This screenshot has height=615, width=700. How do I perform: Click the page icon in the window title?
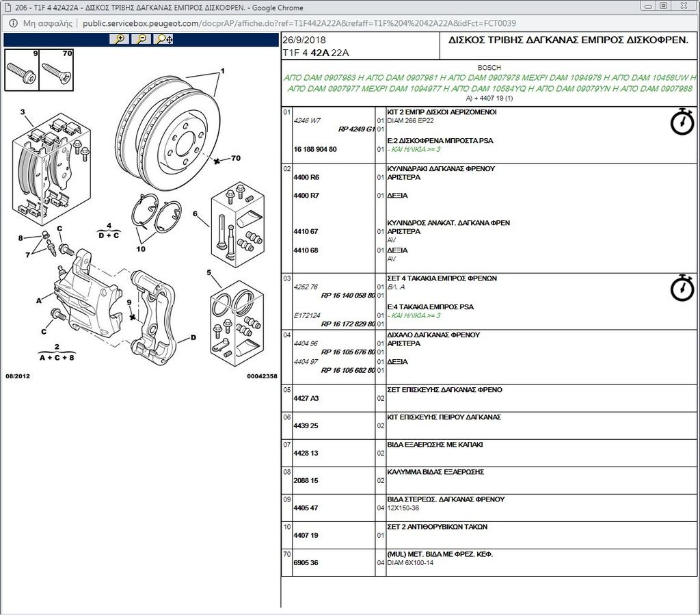point(8,8)
